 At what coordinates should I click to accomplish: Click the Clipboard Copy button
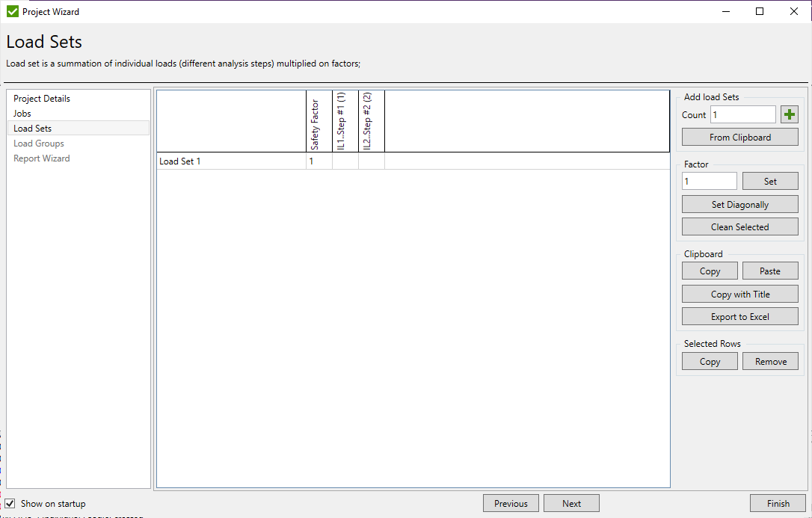[x=710, y=271]
